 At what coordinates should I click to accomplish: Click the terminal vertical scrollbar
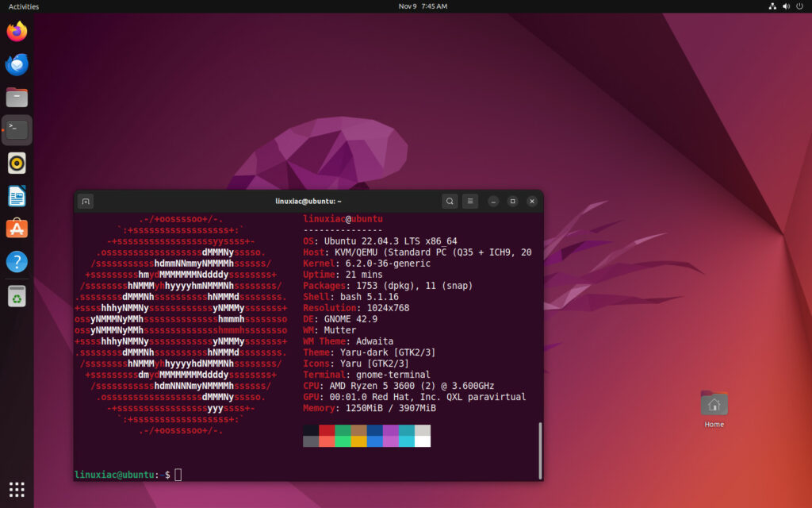(x=540, y=451)
